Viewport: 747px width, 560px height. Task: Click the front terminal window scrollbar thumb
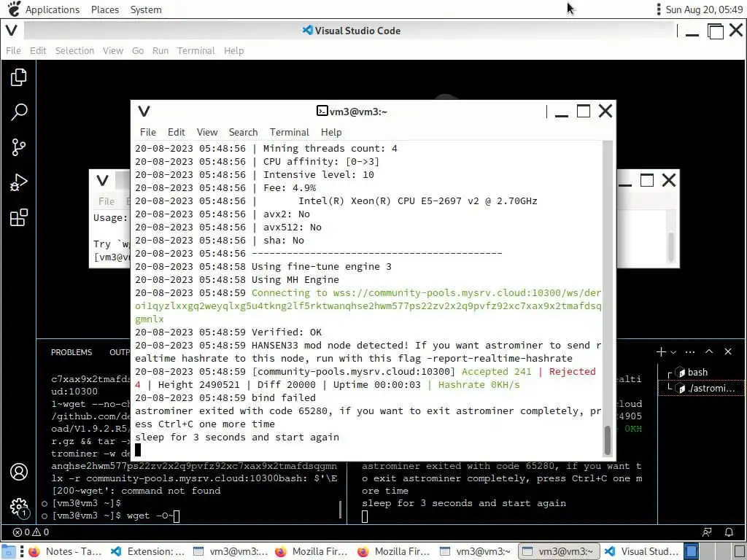click(608, 440)
